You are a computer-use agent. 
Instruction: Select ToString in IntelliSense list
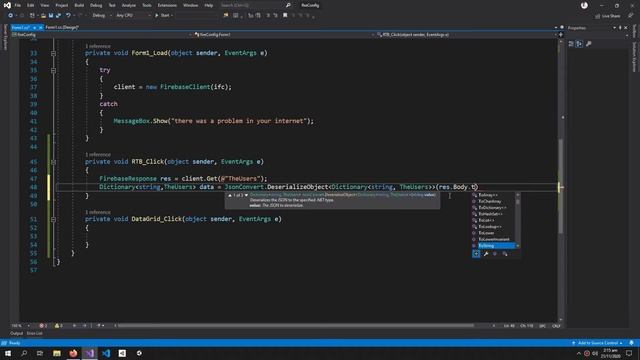point(494,246)
